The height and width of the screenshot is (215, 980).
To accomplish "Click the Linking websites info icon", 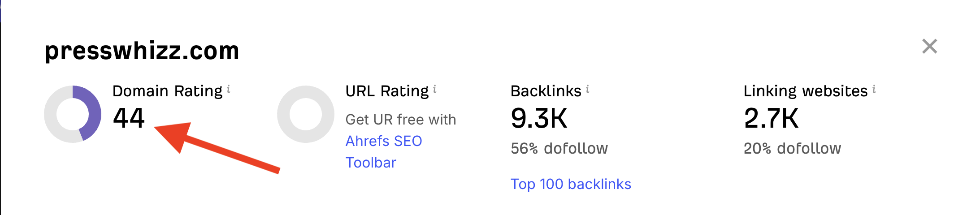I will point(874,89).
